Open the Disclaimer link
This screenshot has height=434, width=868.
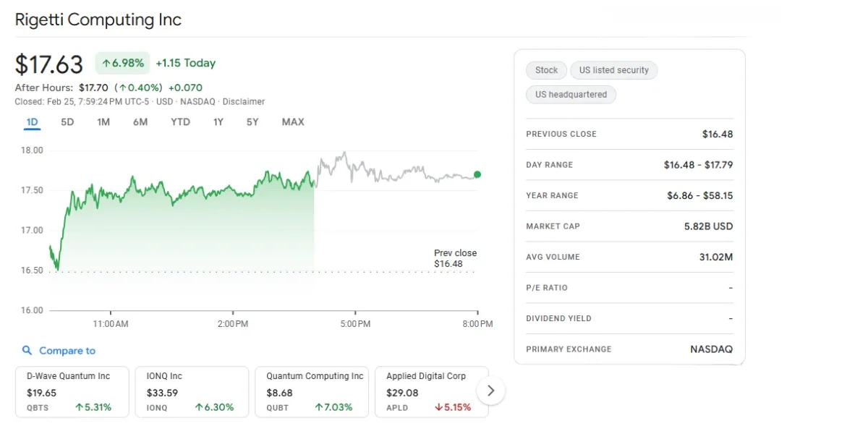click(x=244, y=102)
